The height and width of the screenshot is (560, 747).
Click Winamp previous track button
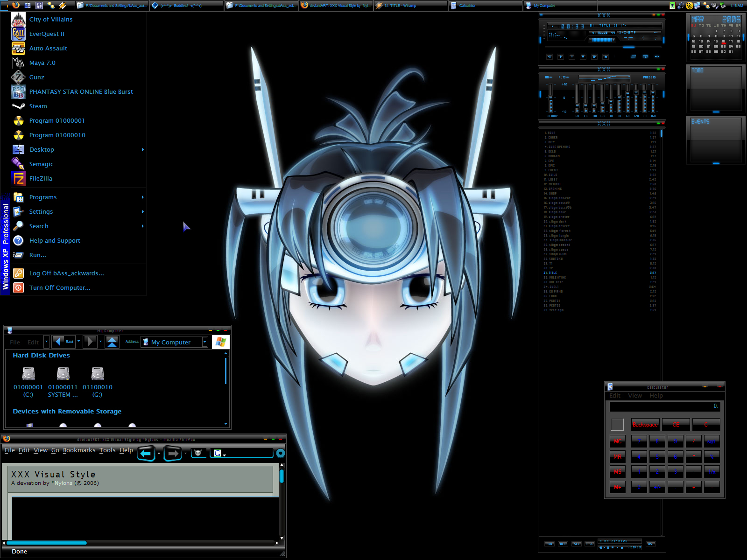click(550, 56)
